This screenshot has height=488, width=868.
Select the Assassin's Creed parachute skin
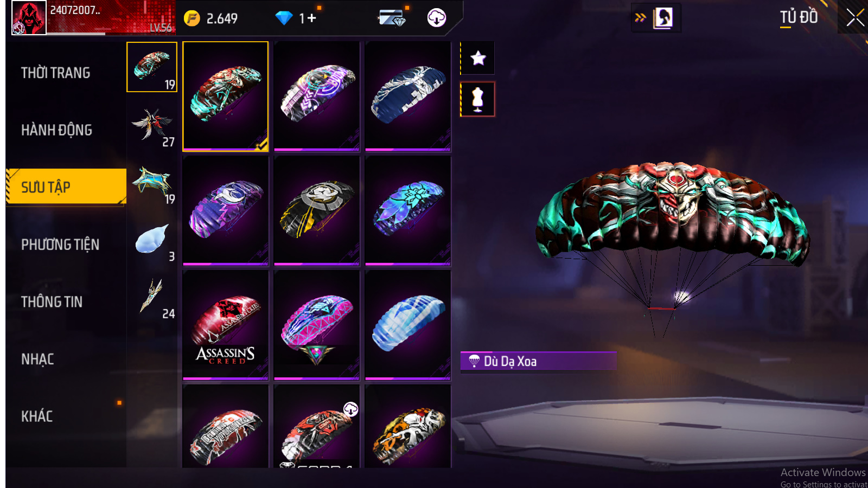point(226,325)
